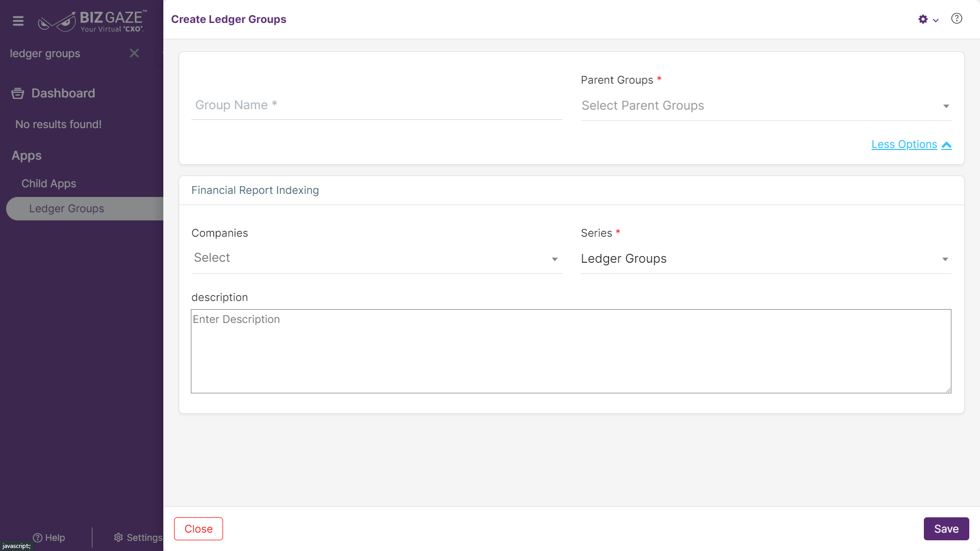Viewport: 980px width, 551px height.
Task: Open the Series Ledger Groups dropdown
Action: tap(766, 259)
